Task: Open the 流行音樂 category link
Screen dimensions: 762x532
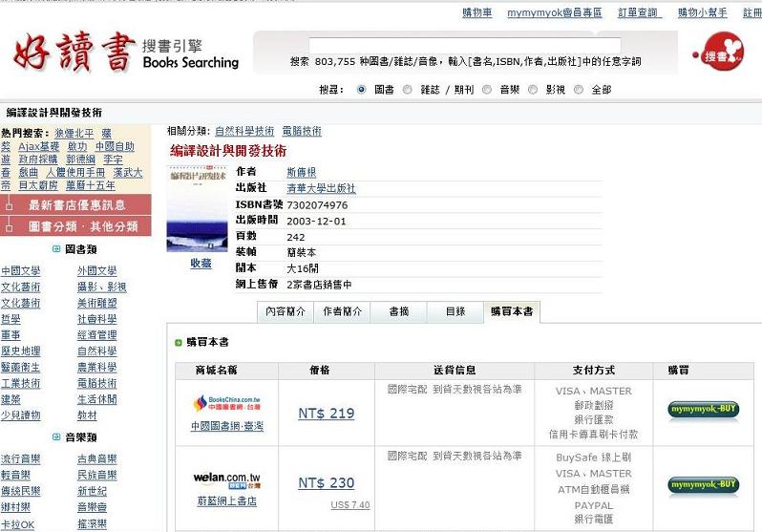Action: [x=20, y=459]
